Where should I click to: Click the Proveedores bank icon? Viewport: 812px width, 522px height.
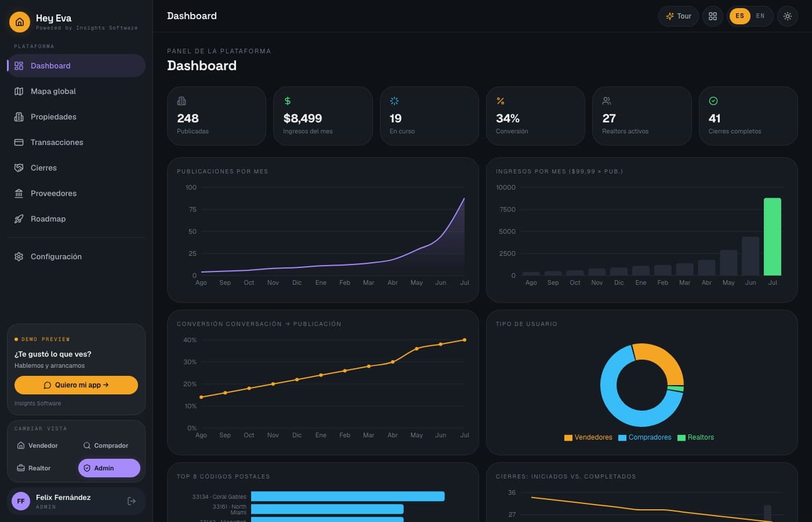tap(19, 193)
